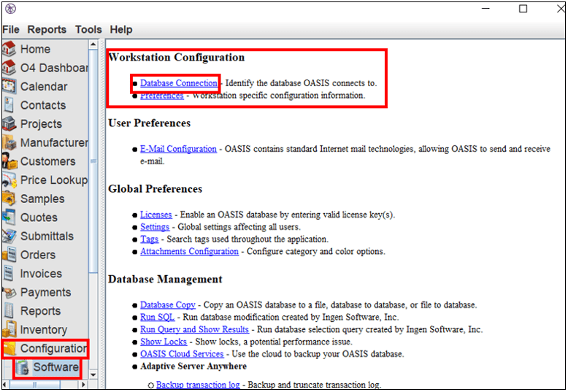Open the Reports menu in menu bar

coord(47,29)
